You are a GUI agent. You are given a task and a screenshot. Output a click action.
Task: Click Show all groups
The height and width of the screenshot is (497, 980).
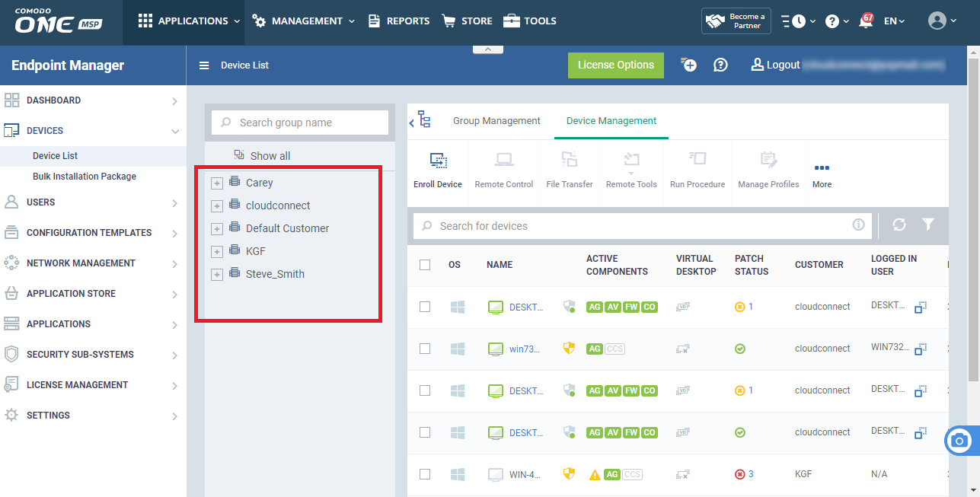tap(262, 156)
